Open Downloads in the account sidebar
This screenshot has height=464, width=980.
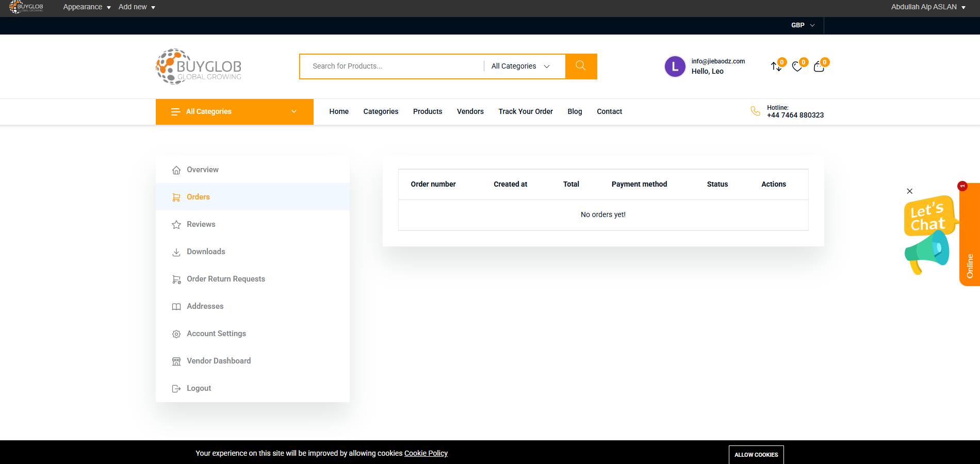click(253, 252)
